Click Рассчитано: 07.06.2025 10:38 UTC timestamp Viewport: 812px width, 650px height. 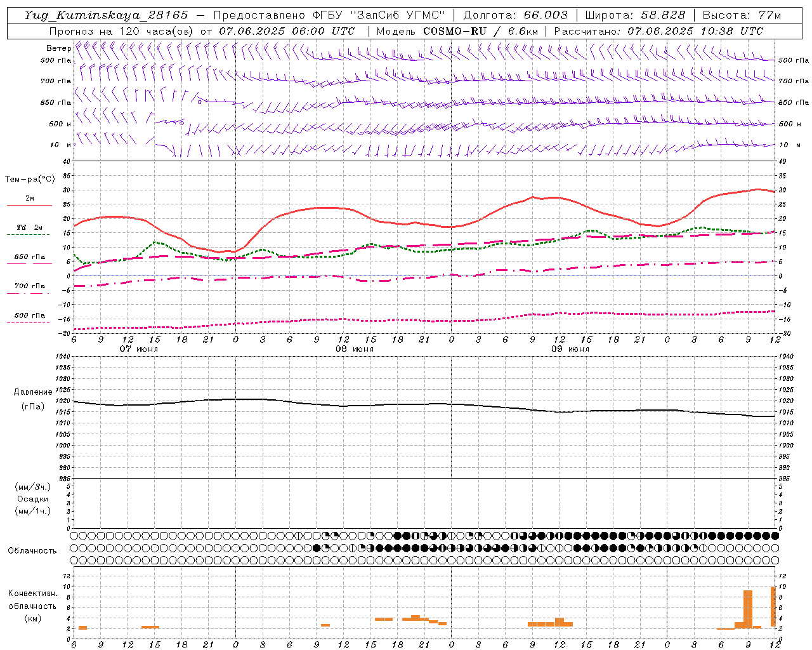(658, 31)
